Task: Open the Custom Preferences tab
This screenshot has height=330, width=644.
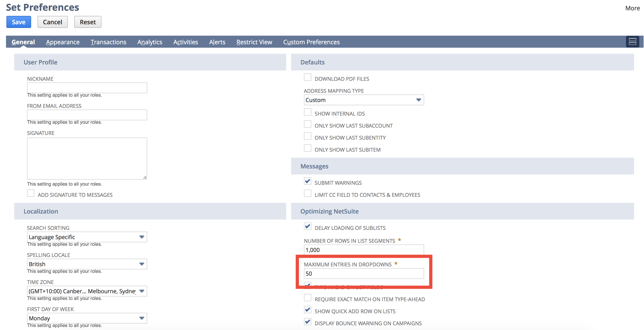Action: coord(311,42)
